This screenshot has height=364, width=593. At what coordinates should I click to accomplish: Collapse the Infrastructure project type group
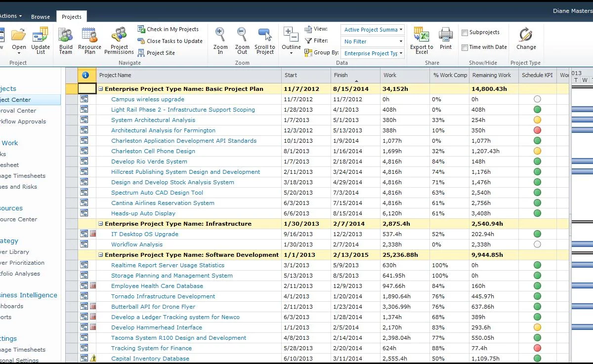pos(101,224)
